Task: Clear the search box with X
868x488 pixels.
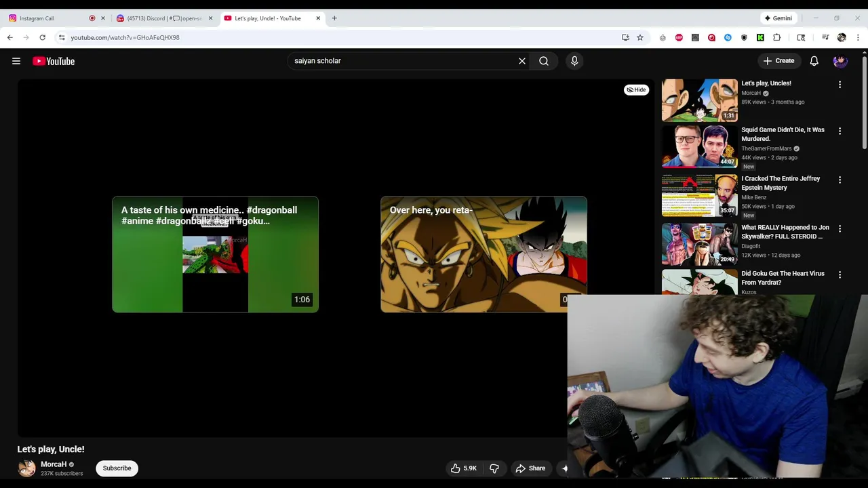Action: coord(522,61)
